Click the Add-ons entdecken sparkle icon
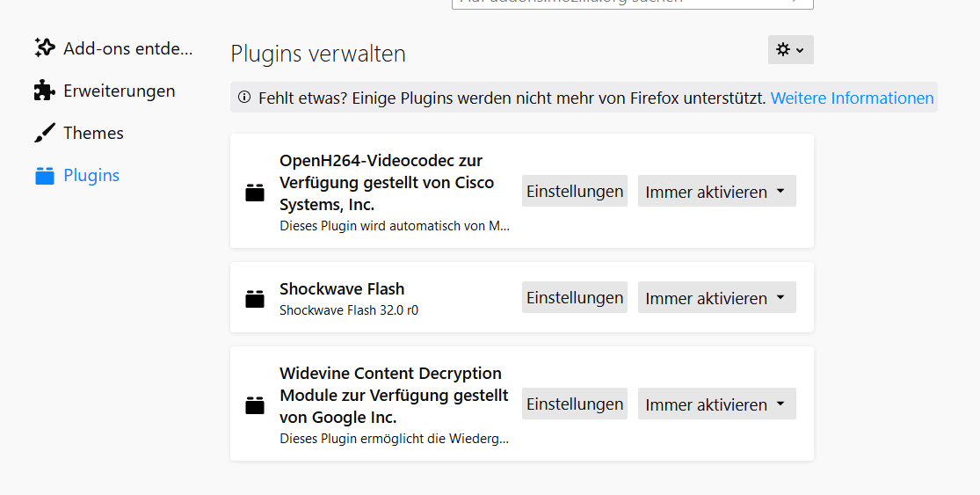 [44, 48]
